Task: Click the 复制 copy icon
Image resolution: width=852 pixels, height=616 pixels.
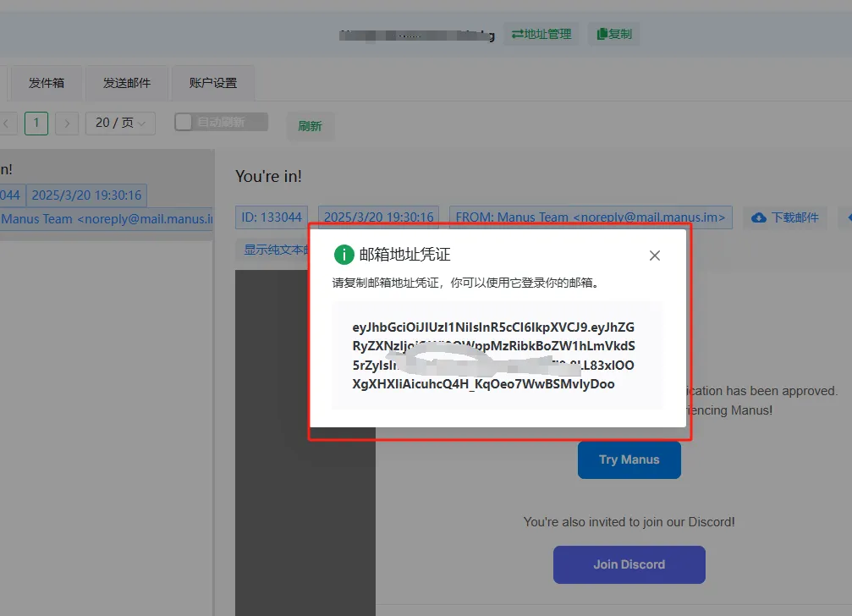Action: (602, 34)
